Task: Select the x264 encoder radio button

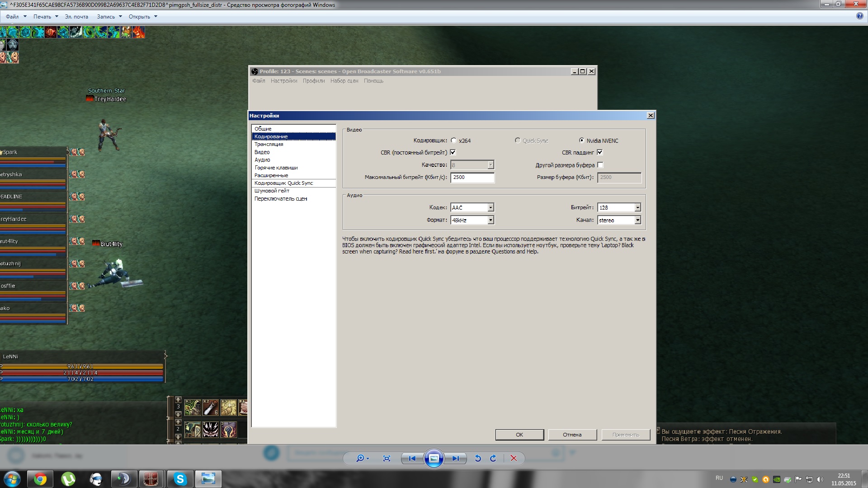Action: tap(453, 141)
